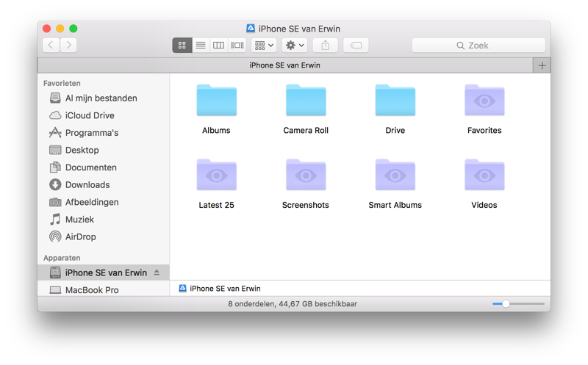
Task: Click the Favorieten sidebar heading
Action: 62,83
